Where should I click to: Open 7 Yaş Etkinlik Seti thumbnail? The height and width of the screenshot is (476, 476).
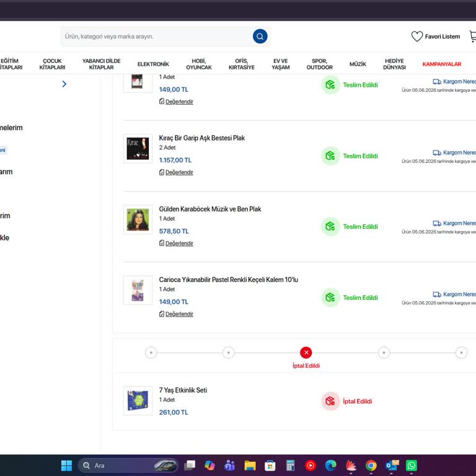tap(138, 401)
